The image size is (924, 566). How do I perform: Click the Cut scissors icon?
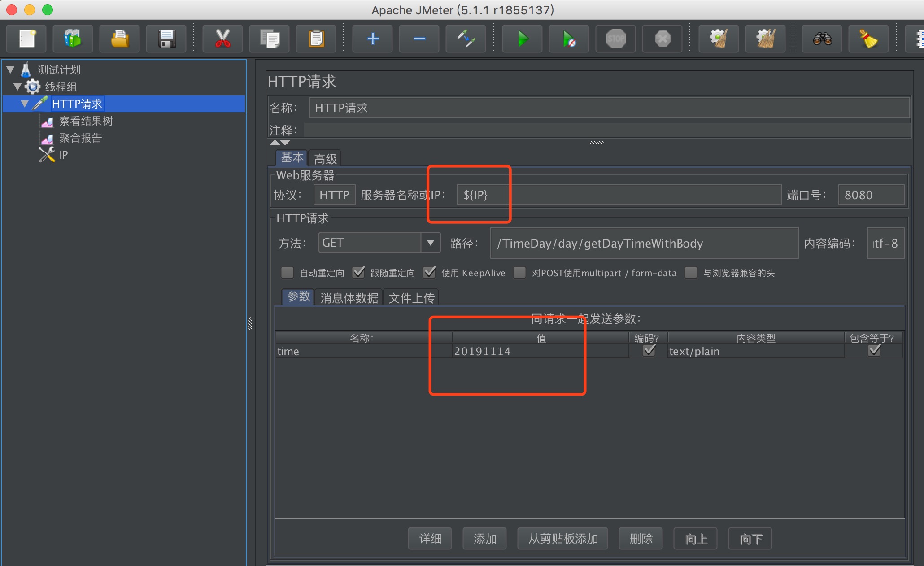[222, 39]
